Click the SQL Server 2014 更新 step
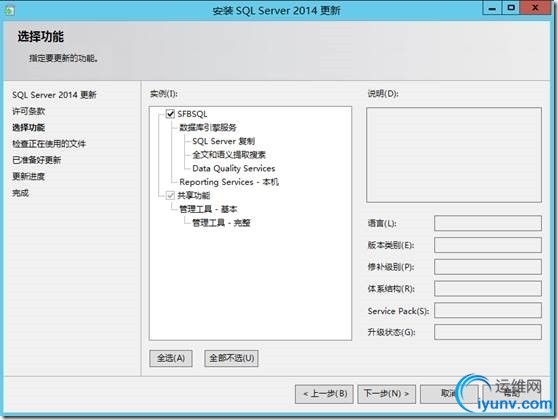This screenshot has height=420, width=558. [54, 95]
